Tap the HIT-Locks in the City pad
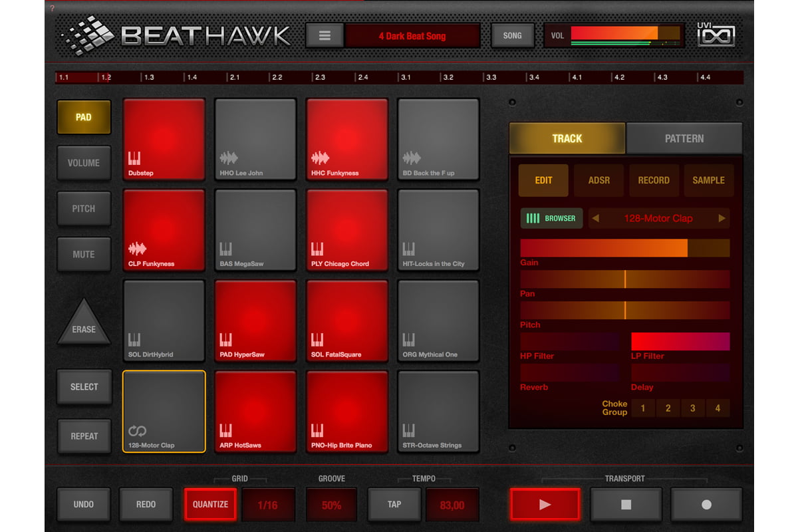This screenshot has width=798, height=532. (438, 230)
